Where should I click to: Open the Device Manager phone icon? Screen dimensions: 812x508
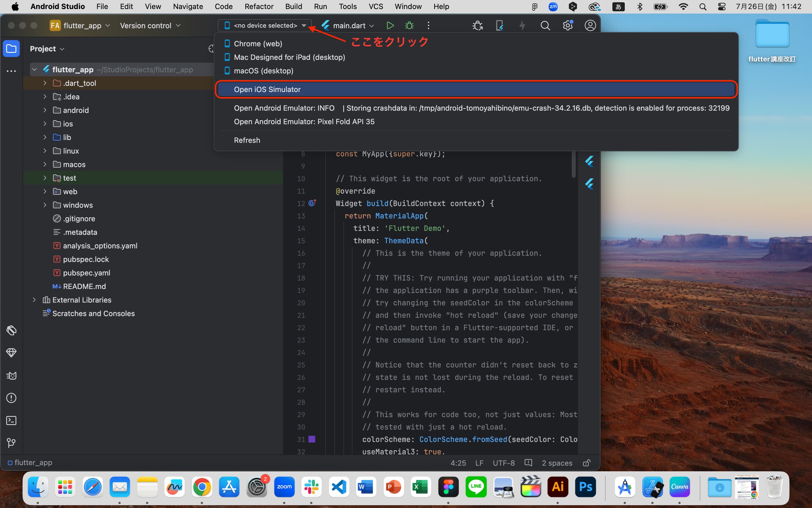(x=500, y=25)
